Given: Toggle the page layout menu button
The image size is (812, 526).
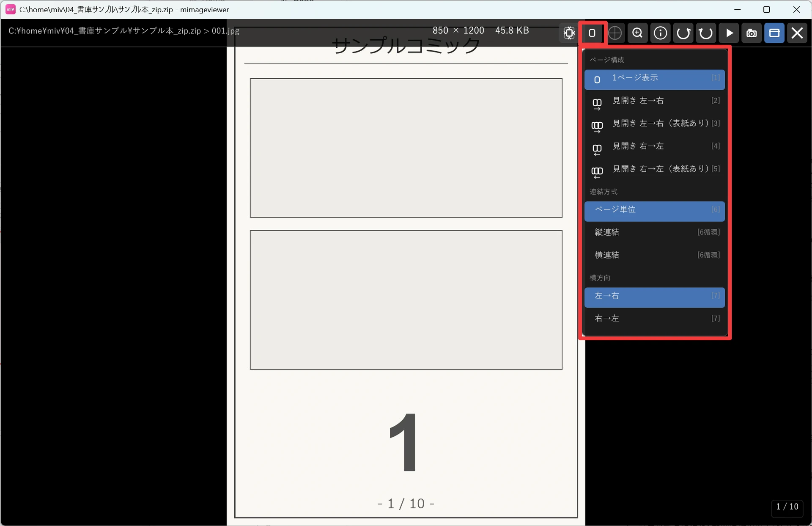Looking at the screenshot, I should pos(592,33).
